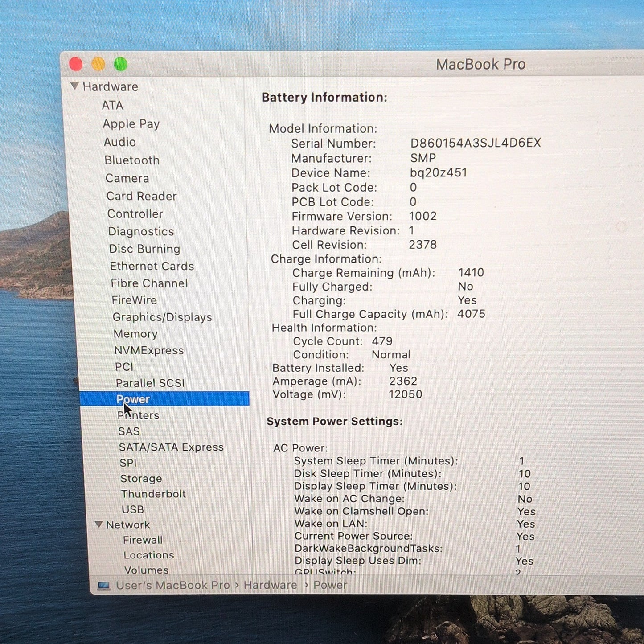Select the Controller entry
The image size is (644, 644).
click(x=135, y=214)
